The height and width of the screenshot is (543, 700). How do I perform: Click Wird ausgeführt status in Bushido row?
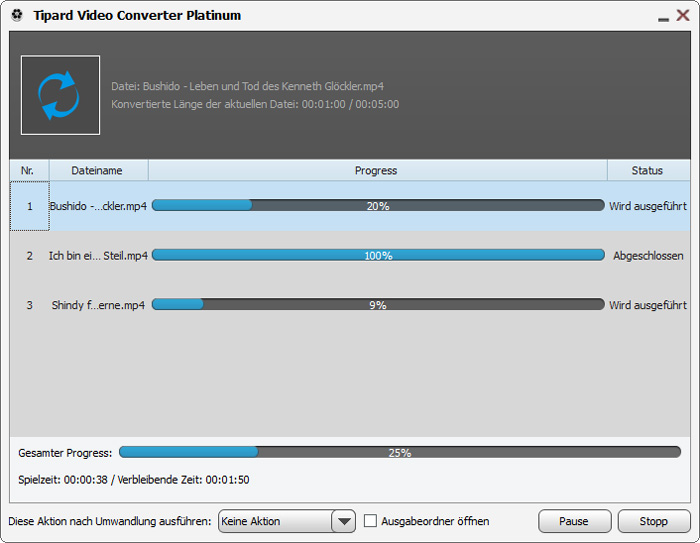[648, 206]
